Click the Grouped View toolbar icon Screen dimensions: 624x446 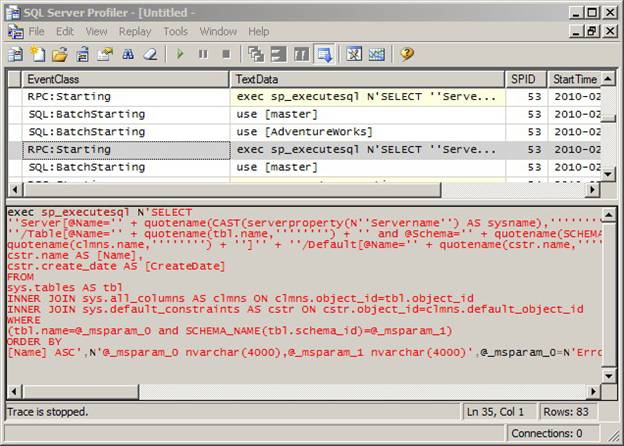[301, 54]
